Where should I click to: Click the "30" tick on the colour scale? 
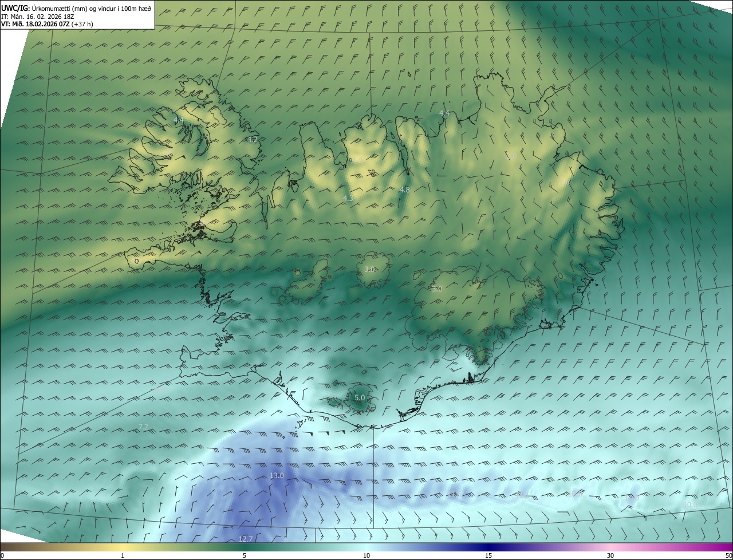tap(610, 555)
